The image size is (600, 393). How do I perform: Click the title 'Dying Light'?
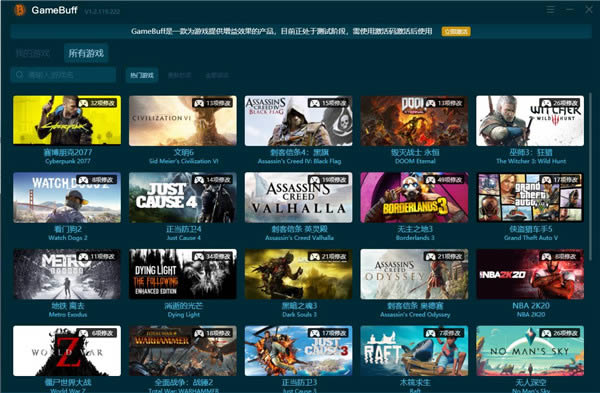[x=183, y=315]
